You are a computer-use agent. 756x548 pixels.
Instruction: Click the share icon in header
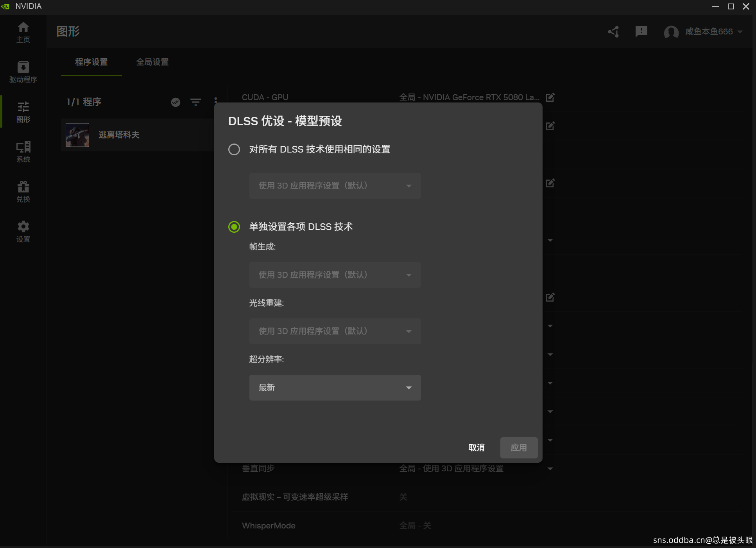point(613,32)
